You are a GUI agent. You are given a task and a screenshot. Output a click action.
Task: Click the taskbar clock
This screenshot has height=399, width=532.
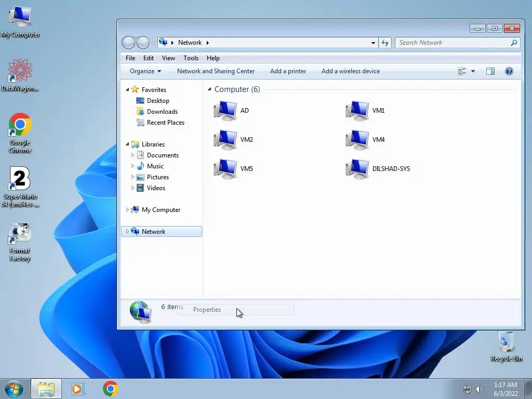click(x=506, y=389)
